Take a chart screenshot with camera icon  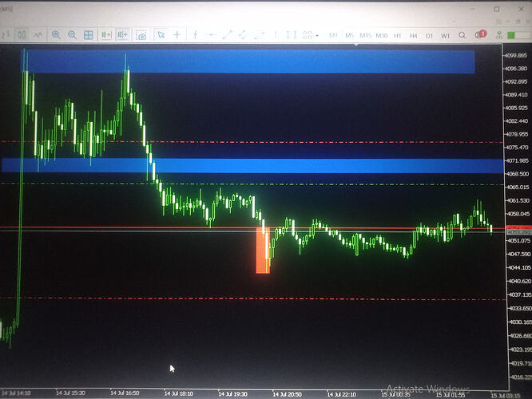click(x=141, y=35)
